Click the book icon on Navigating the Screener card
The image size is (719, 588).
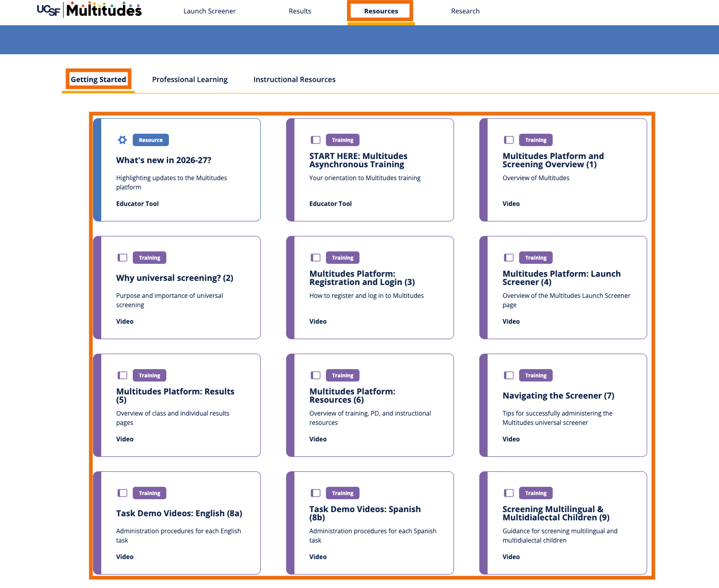[509, 375]
